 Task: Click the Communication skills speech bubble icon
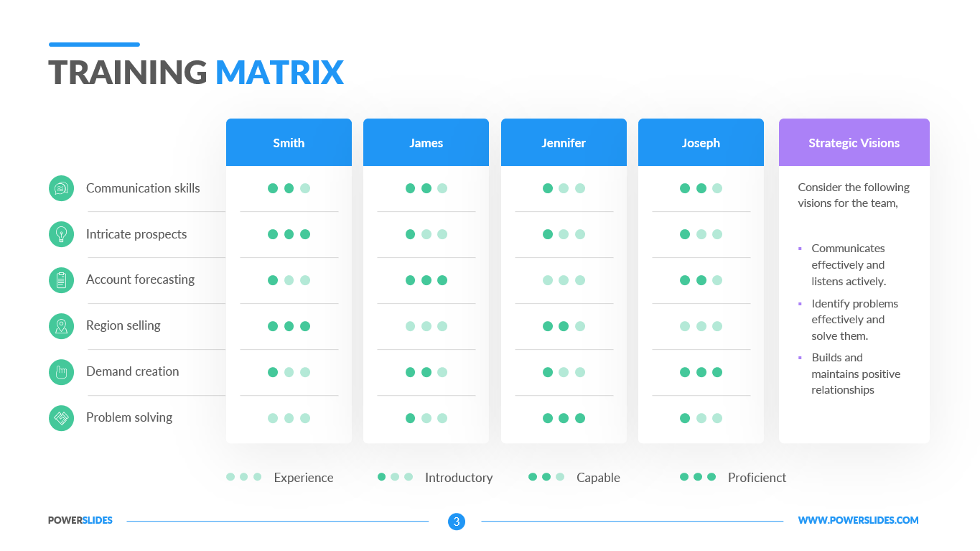(x=61, y=188)
